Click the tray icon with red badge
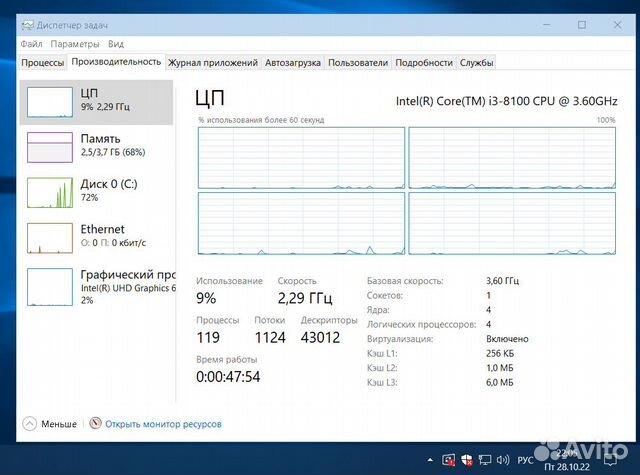Viewport: 640px width, 475px height. pyautogui.click(x=449, y=460)
